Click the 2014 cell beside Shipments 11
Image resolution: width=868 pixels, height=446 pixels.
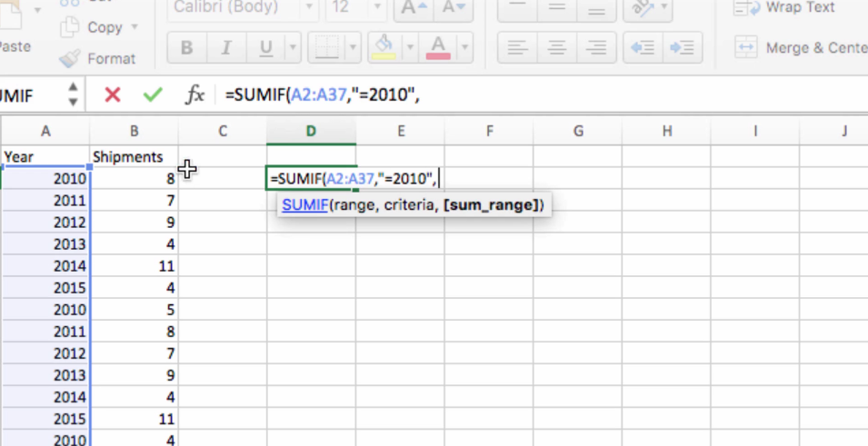(x=45, y=265)
